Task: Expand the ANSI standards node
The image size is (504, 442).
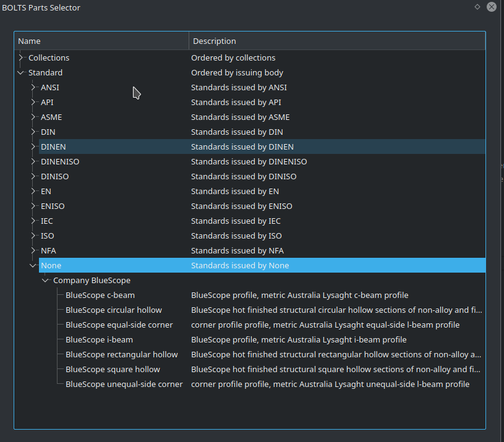Action: pos(33,87)
